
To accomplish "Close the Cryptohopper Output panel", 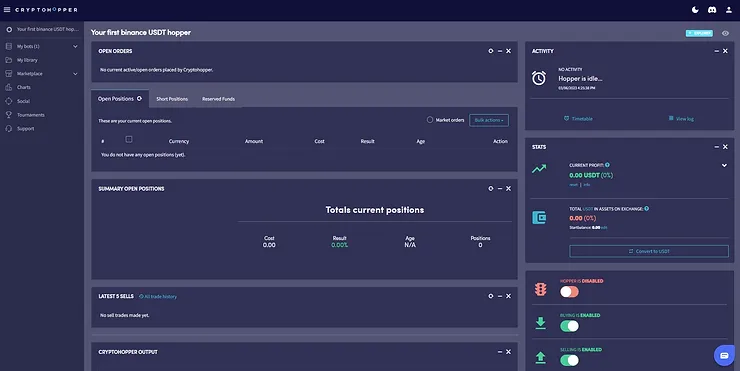I will [508, 352].
